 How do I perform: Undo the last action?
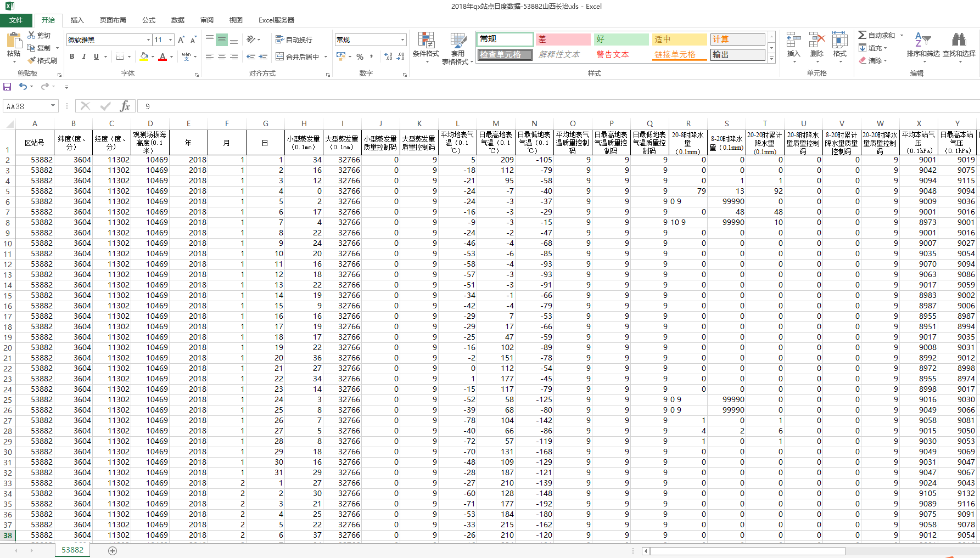pyautogui.click(x=23, y=87)
